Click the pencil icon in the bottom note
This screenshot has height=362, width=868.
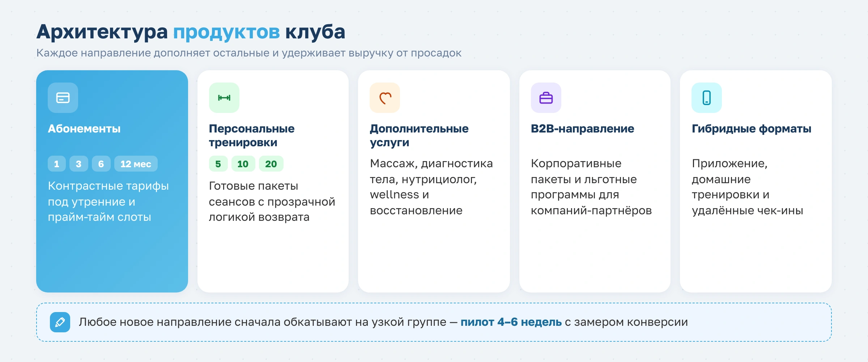coord(60,322)
